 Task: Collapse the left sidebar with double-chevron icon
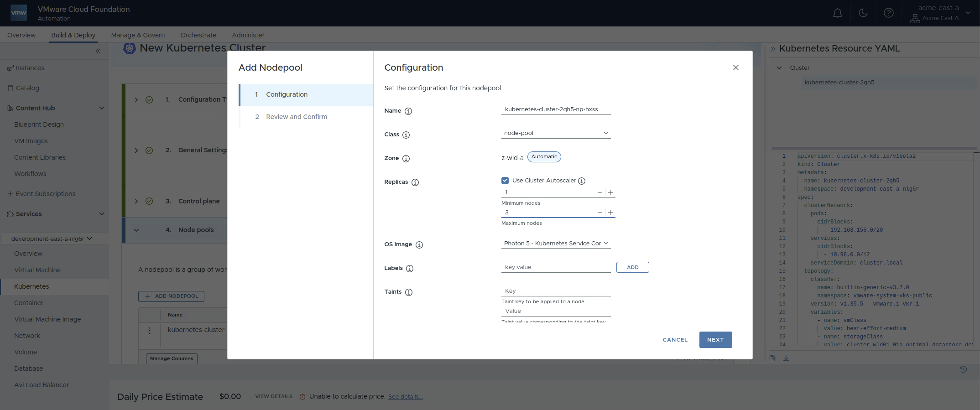[x=98, y=51]
